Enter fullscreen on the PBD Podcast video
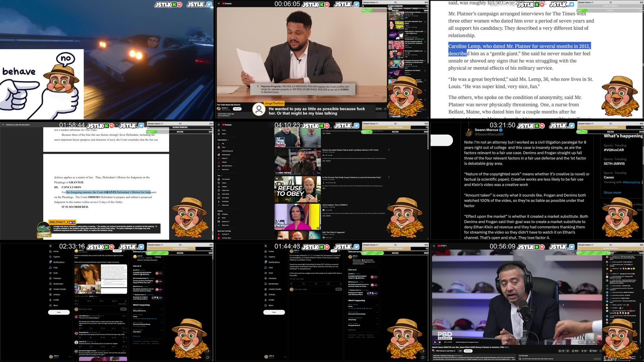The width and height of the screenshot is (644, 362). click(x=598, y=342)
